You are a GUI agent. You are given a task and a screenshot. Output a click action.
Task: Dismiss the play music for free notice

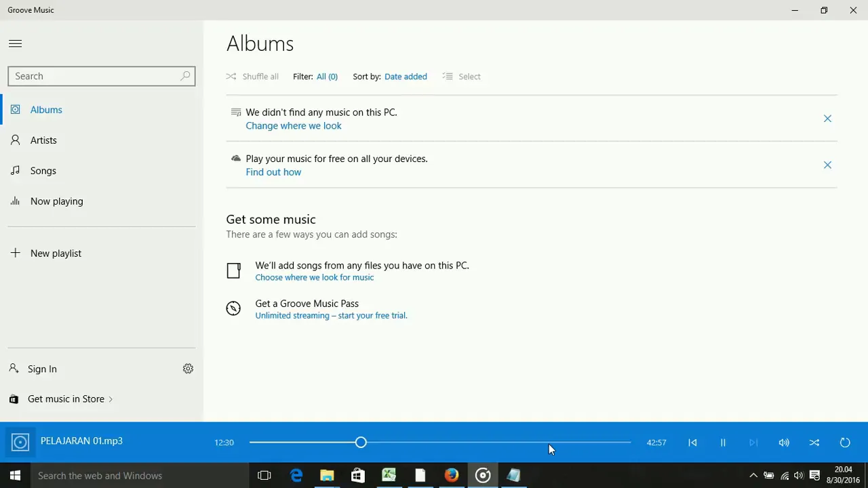[x=827, y=165]
